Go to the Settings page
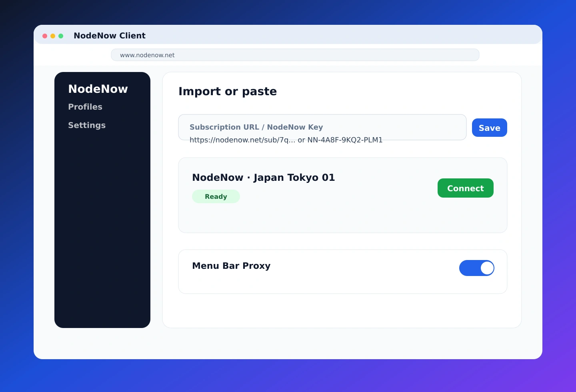 coord(87,125)
